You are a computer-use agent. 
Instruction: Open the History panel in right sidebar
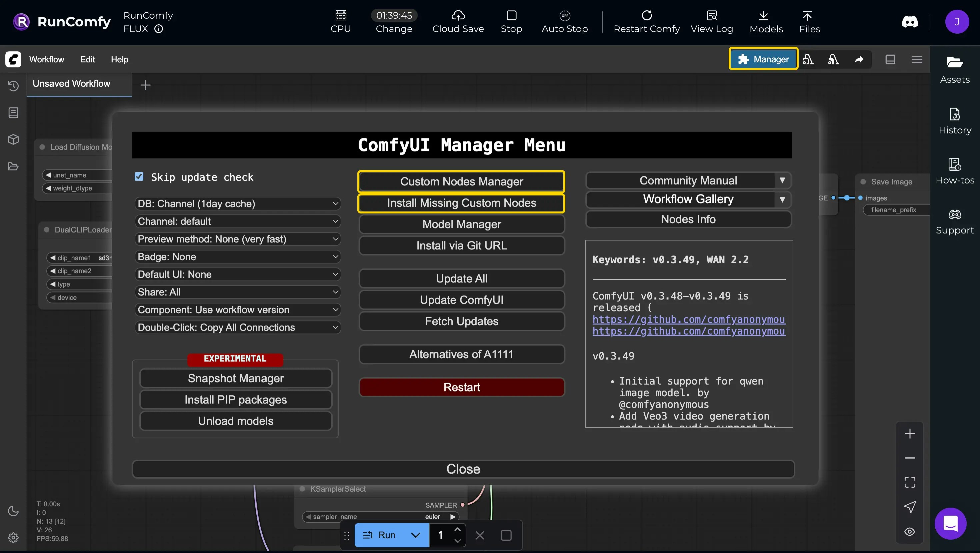click(x=955, y=121)
